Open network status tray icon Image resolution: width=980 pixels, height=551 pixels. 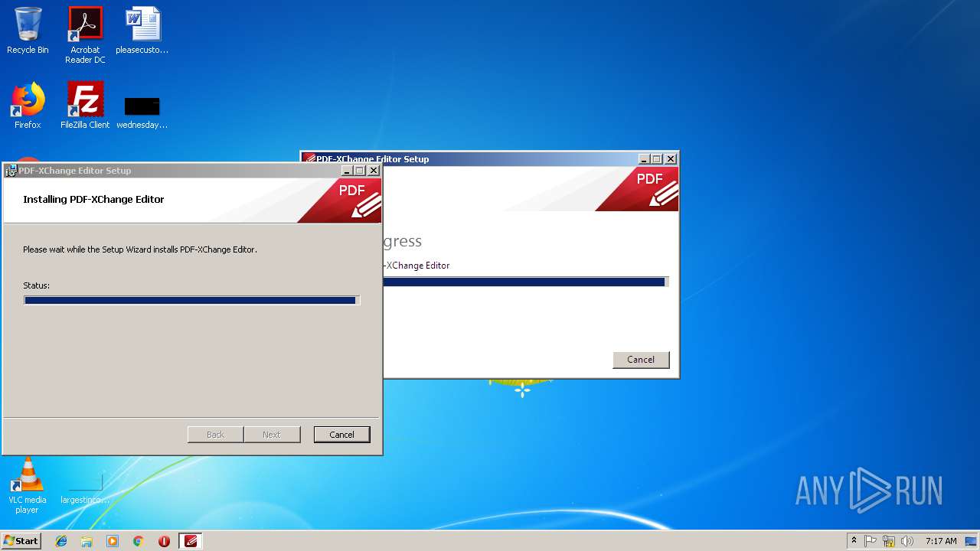889,541
